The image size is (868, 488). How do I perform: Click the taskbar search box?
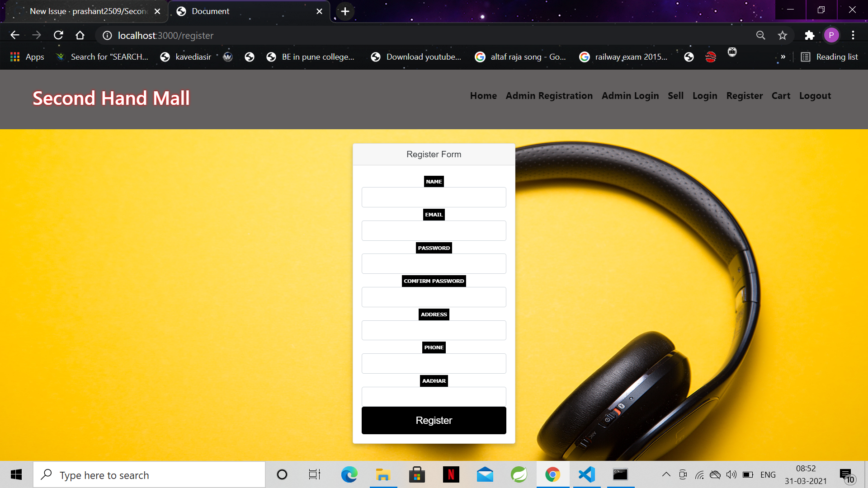149,474
